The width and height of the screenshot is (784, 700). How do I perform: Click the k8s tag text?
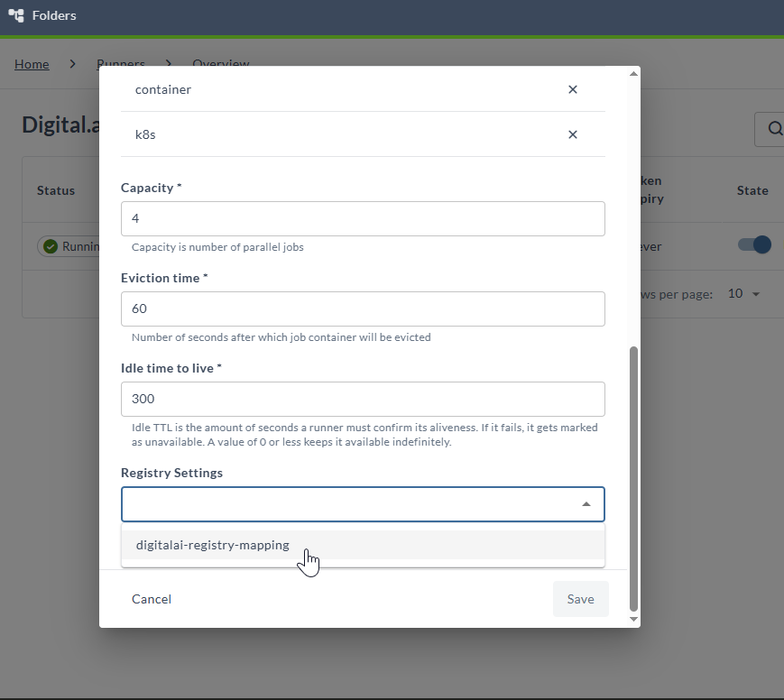pyautogui.click(x=145, y=134)
